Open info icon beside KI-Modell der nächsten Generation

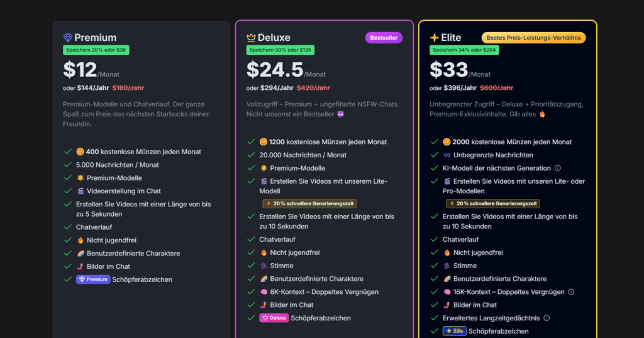[x=558, y=168]
